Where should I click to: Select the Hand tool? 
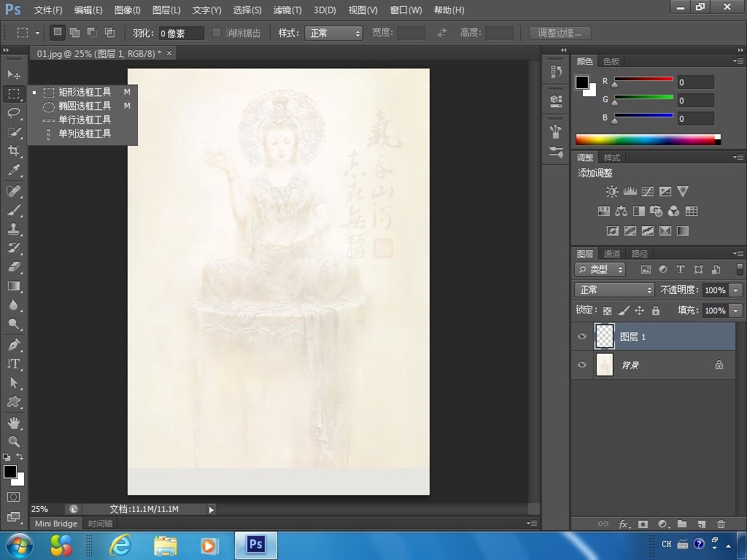tap(13, 422)
